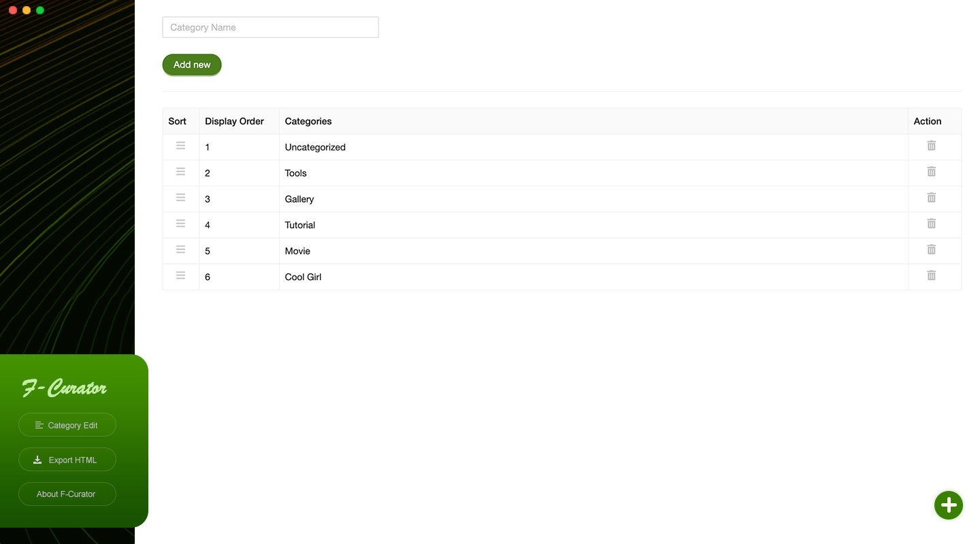The image size is (980, 544).
Task: Select the reorder handle for Movie row
Action: (x=180, y=249)
